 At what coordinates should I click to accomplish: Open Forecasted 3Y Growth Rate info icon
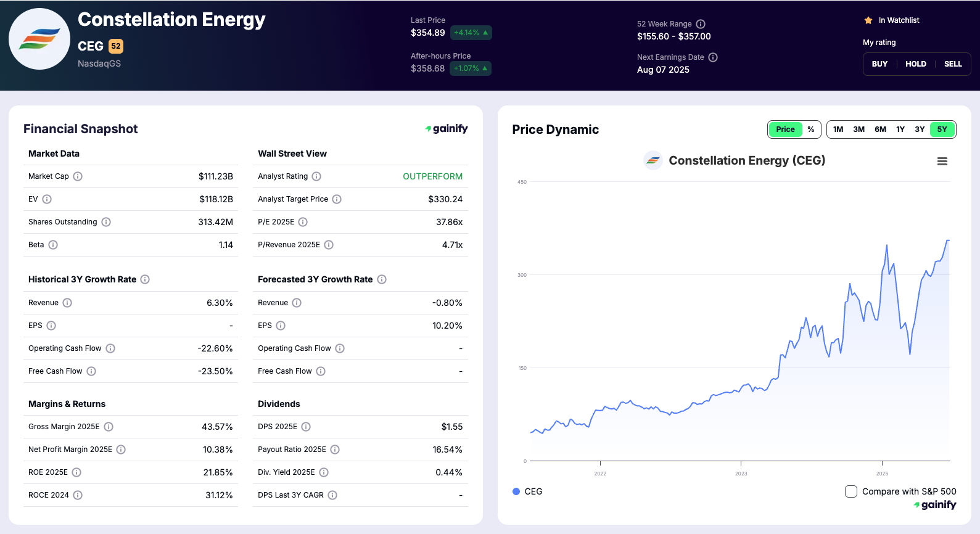tap(382, 279)
